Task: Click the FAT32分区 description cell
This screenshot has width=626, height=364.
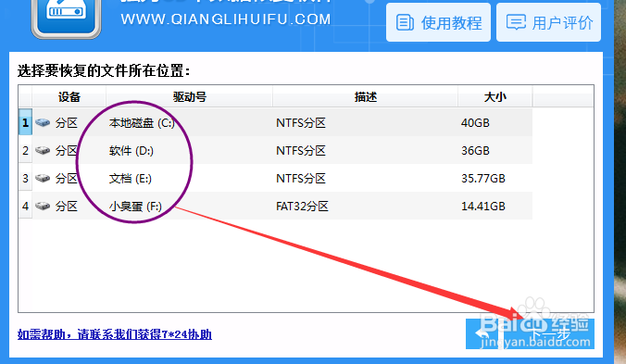Action: [302, 207]
